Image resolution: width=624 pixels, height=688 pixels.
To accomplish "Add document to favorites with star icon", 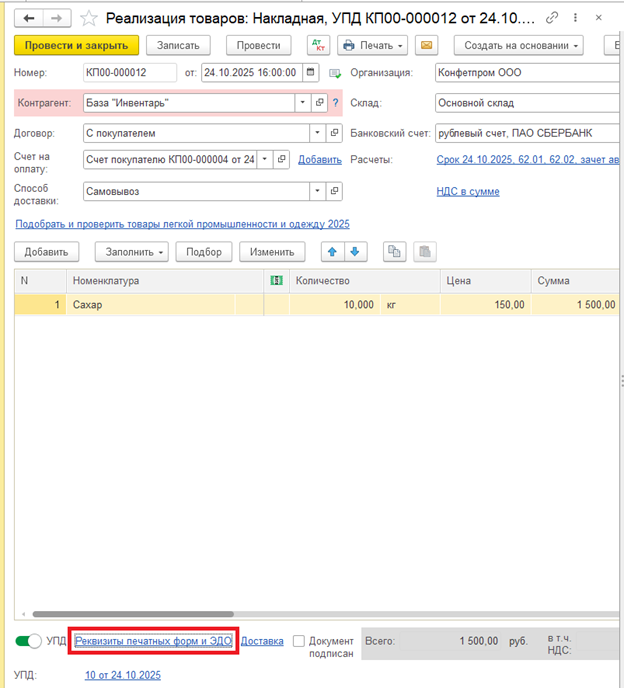I will tap(89, 18).
